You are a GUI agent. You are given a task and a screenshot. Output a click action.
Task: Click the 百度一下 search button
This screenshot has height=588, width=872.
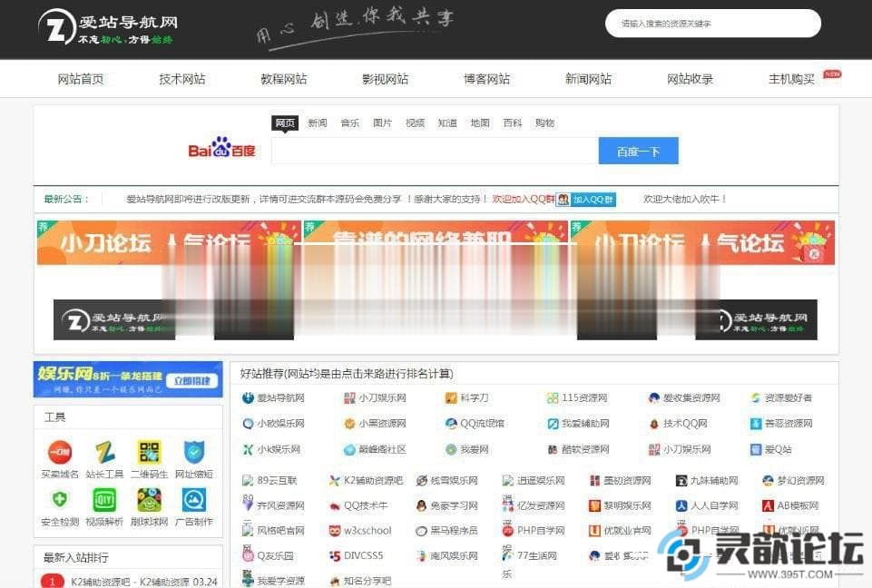(x=639, y=151)
